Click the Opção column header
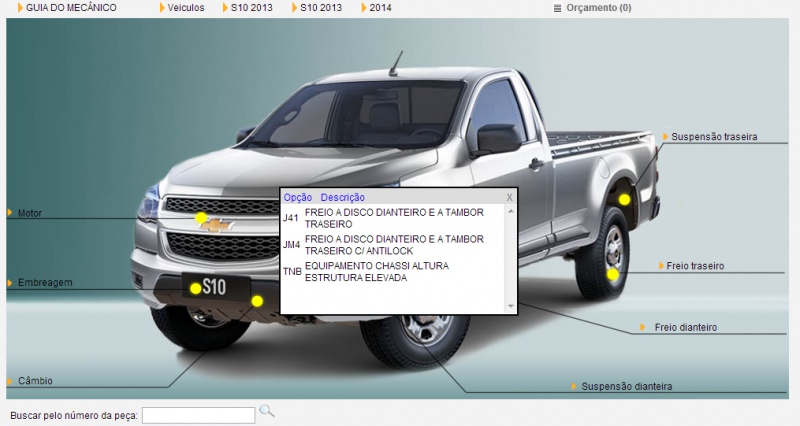This screenshot has height=426, width=800. coord(298,197)
